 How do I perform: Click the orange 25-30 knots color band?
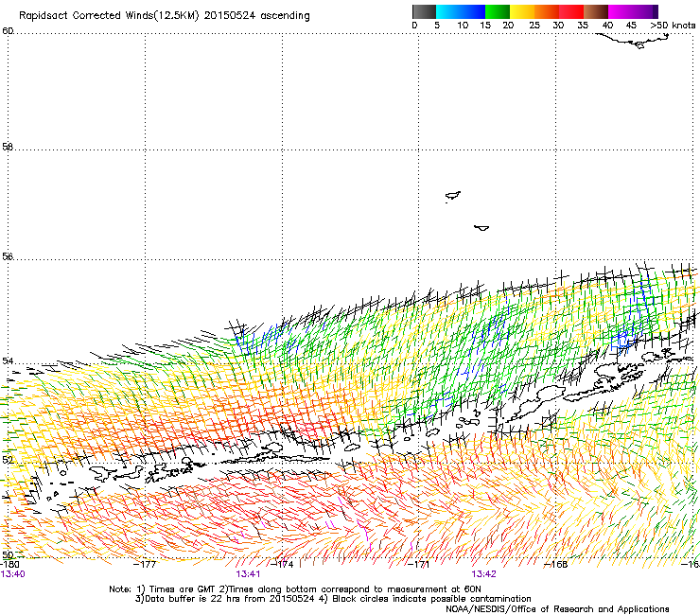(x=547, y=11)
